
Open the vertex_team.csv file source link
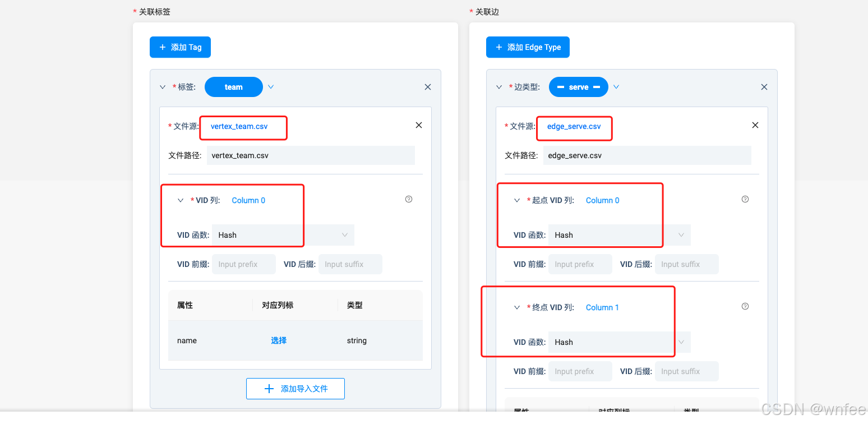[239, 126]
